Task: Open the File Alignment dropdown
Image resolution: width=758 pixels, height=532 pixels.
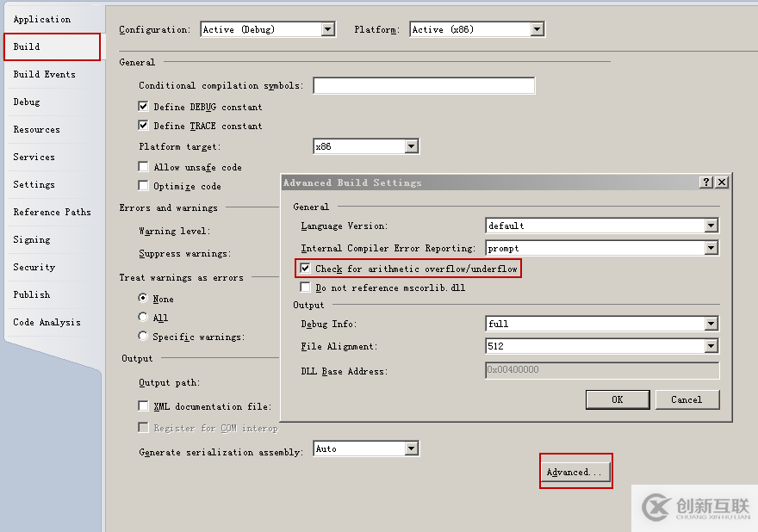Action: tap(711, 346)
